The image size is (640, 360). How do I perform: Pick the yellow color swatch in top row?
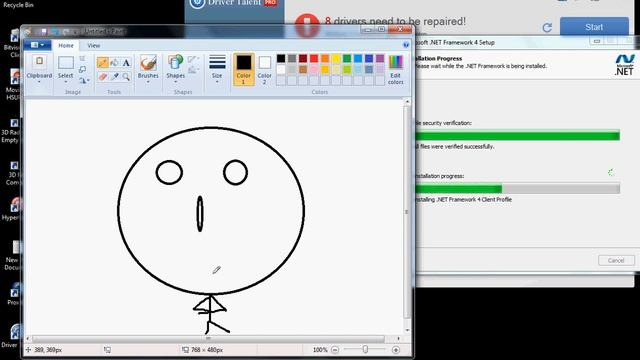pyautogui.click(x=336, y=59)
